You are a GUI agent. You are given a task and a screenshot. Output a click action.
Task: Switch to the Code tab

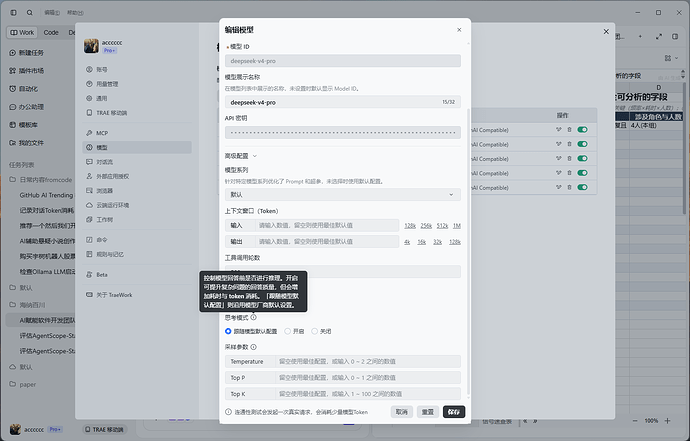51,33
